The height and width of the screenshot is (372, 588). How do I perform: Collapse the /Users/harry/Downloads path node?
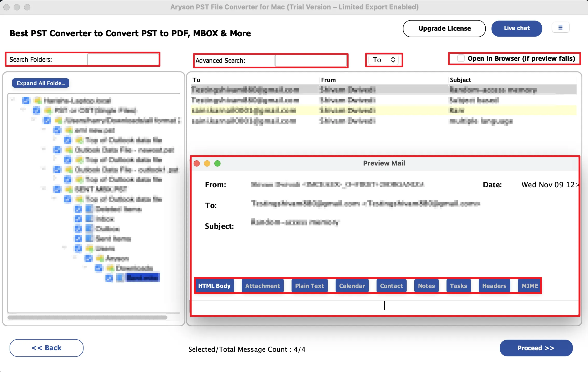[33, 119]
